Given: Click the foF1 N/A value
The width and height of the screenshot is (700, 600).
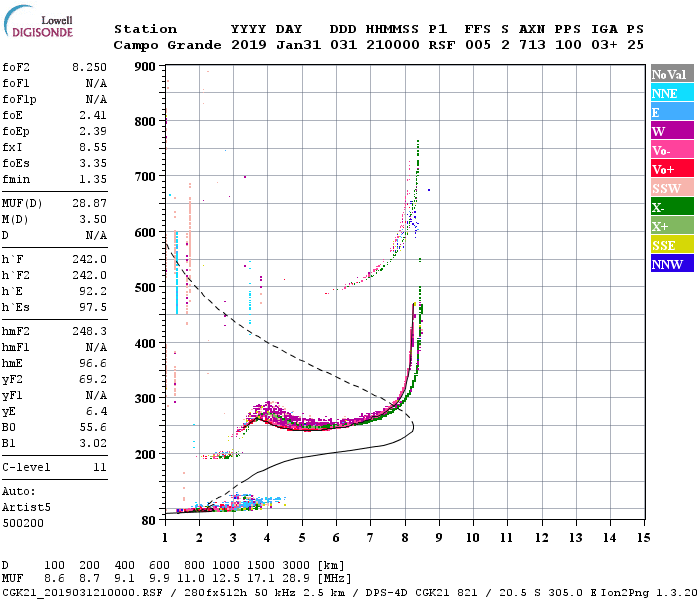Looking at the screenshot, I should click(96, 83).
